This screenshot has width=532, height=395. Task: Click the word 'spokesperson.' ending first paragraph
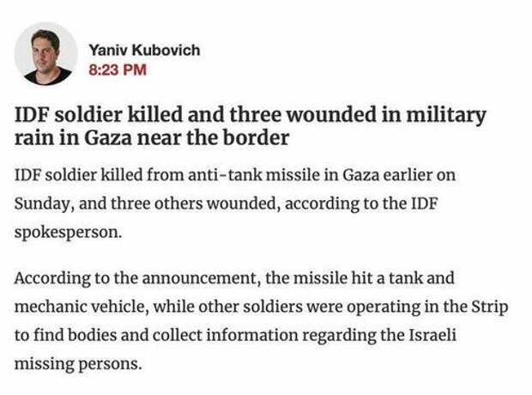[x=63, y=233]
